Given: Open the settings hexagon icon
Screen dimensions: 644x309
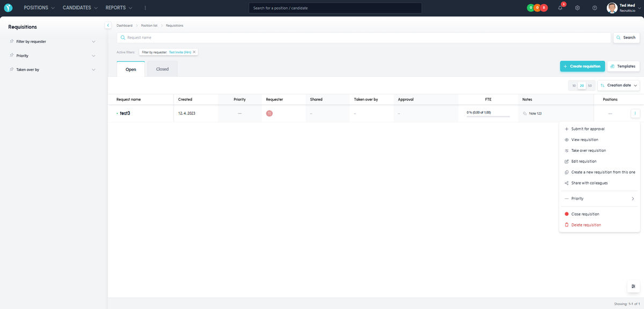Looking at the screenshot, I should point(577,8).
